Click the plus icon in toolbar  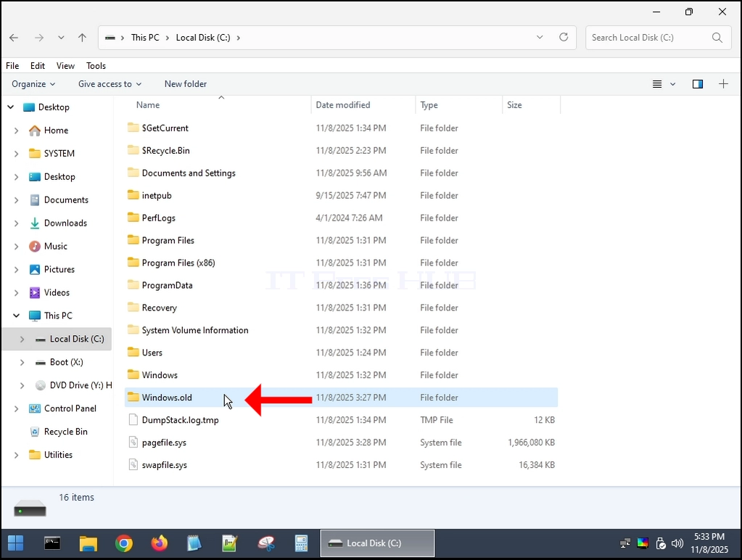click(723, 84)
